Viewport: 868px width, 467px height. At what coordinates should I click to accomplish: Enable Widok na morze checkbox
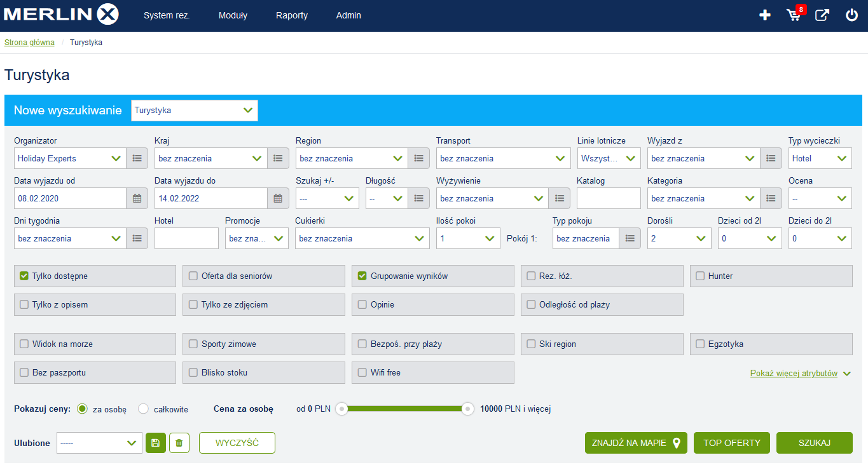[x=24, y=344]
